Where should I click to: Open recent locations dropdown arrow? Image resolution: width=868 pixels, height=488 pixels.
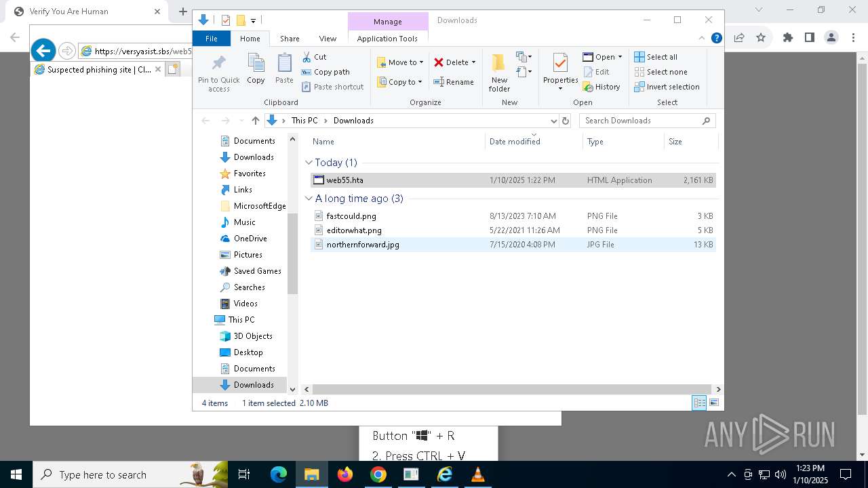(x=241, y=121)
